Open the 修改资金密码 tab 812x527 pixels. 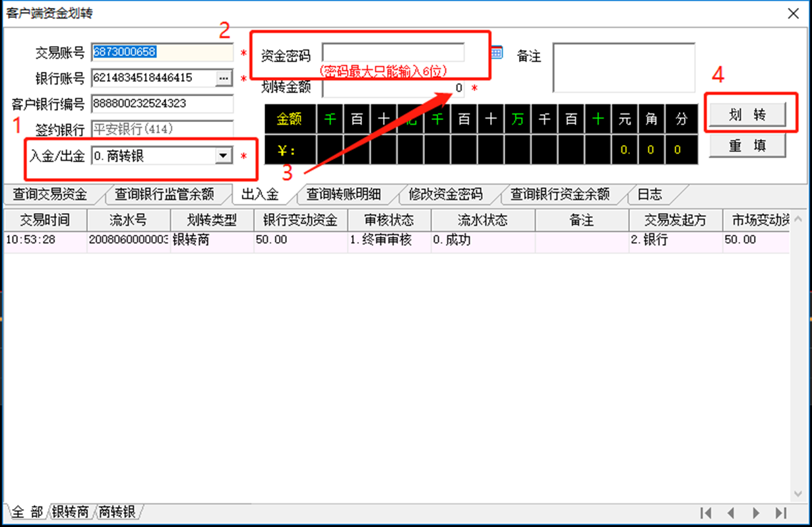pos(446,195)
